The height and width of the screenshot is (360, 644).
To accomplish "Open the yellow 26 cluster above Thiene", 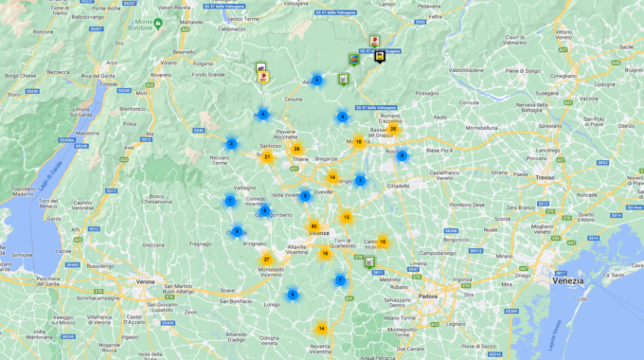I will click(296, 149).
